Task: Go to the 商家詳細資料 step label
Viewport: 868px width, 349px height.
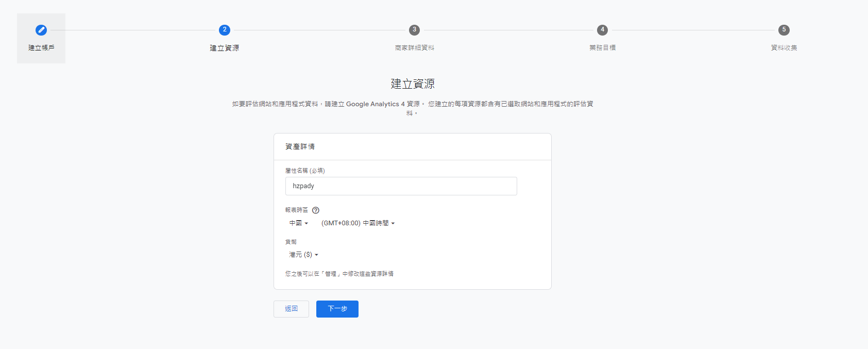Action: [x=414, y=48]
